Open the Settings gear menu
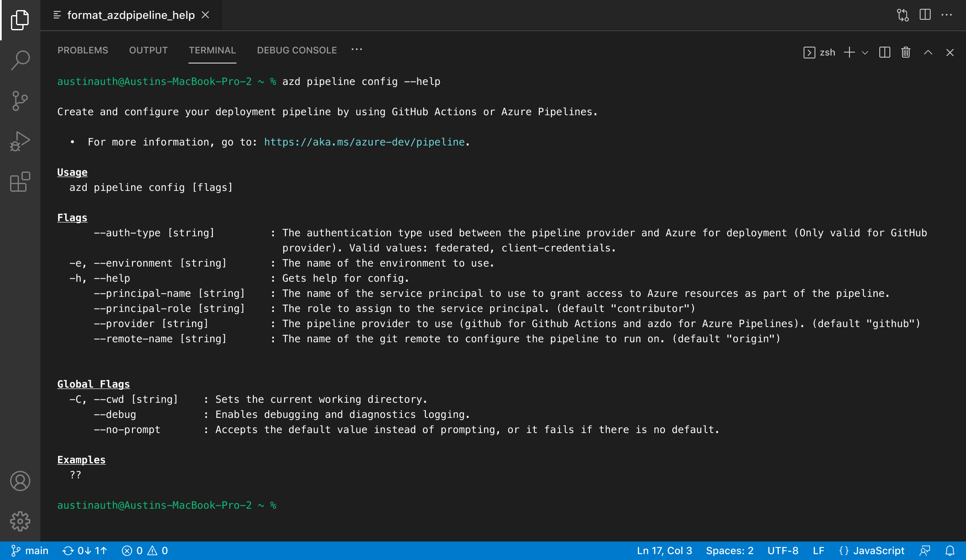This screenshot has height=560, width=966. (x=21, y=521)
